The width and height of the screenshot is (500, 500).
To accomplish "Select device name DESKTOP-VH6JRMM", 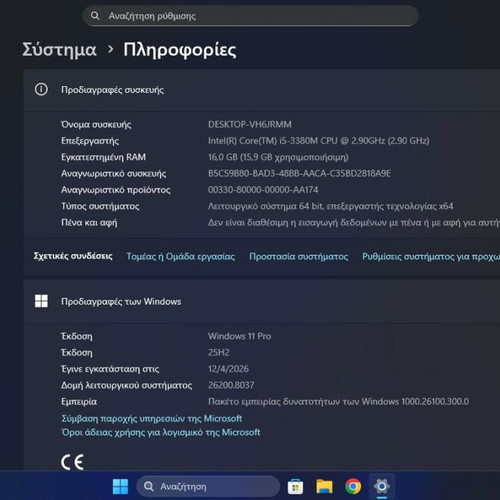I will 250,124.
